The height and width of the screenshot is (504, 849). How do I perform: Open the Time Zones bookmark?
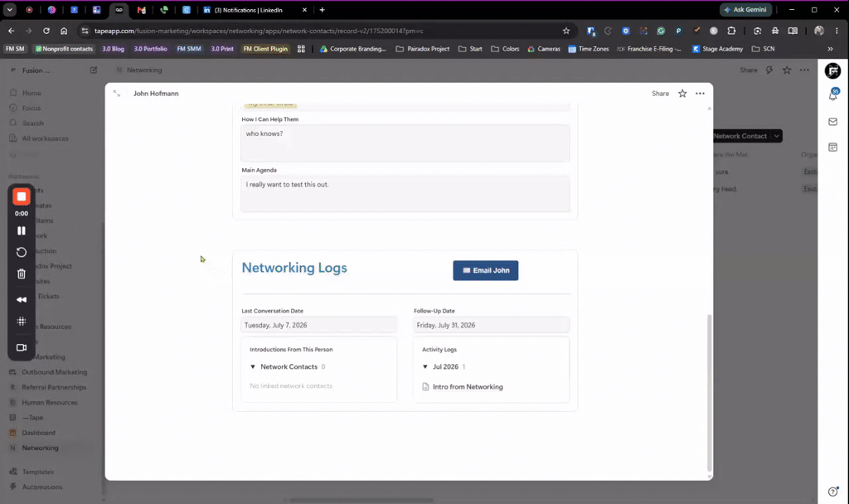tap(589, 49)
